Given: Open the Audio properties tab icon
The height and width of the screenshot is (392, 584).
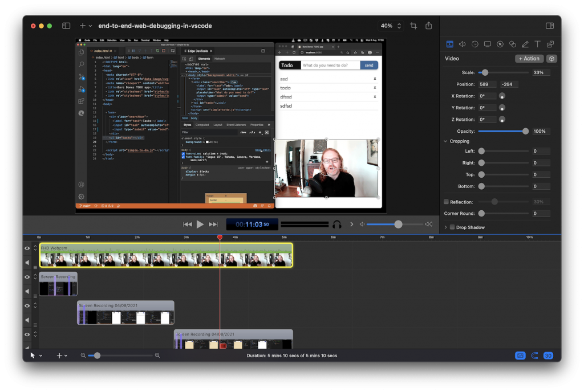Looking at the screenshot, I should pos(462,44).
